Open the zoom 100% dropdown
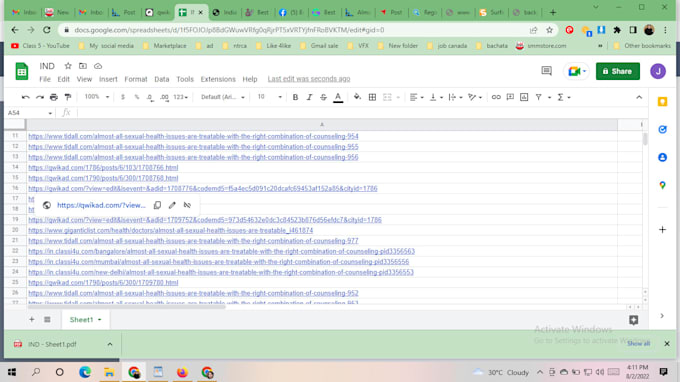Viewport: 680px width, 382px height. pos(96,97)
